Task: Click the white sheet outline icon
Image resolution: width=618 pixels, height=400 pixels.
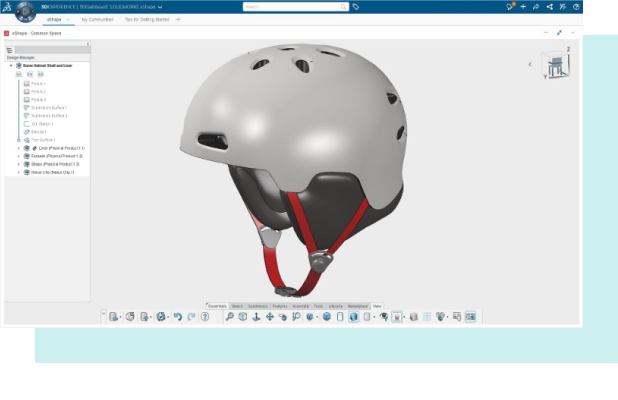Action: [340, 316]
